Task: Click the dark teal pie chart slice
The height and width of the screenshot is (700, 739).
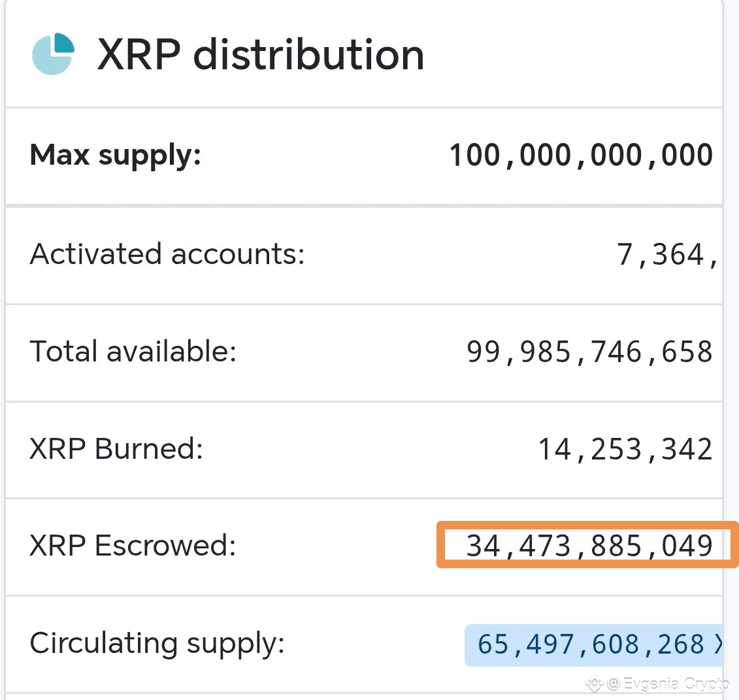Action: coord(64,42)
